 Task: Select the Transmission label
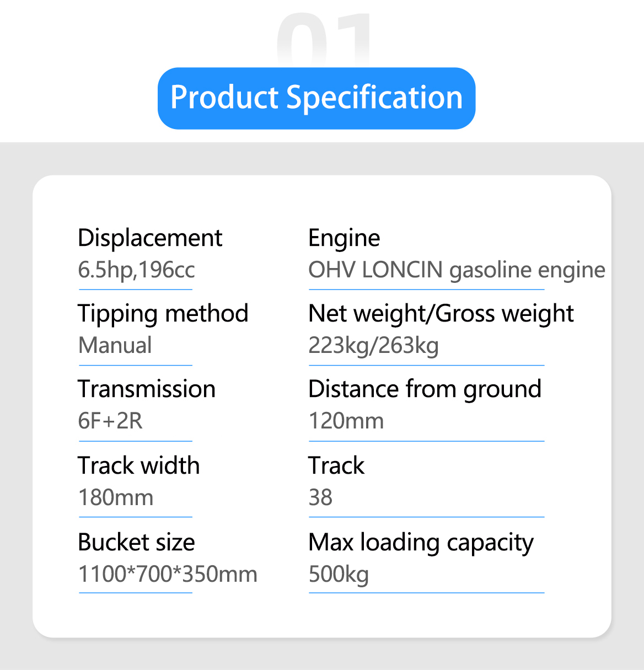pyautogui.click(x=147, y=389)
